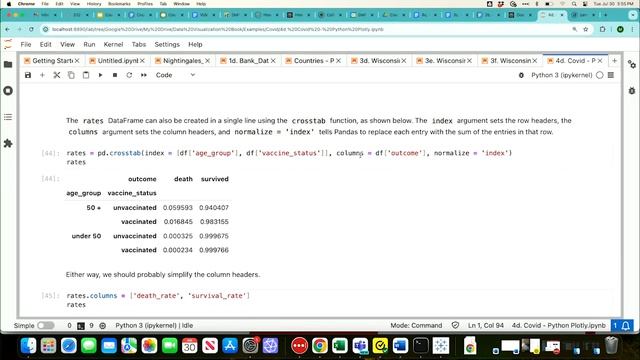Click the trusted notebook shield icon

tap(455, 325)
